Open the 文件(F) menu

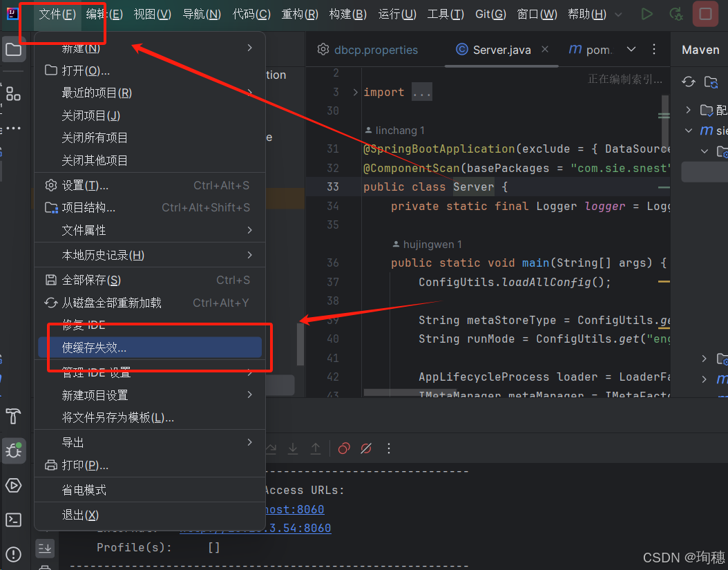tap(57, 14)
